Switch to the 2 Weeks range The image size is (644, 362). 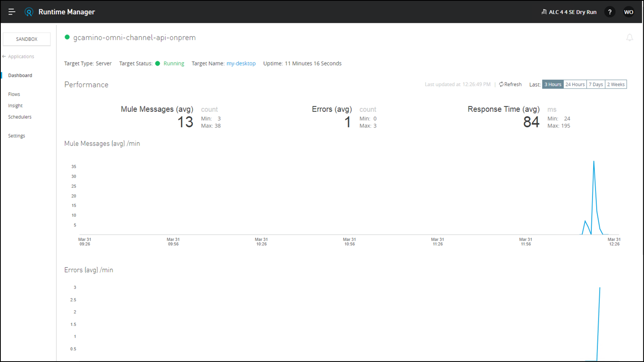pyautogui.click(x=616, y=84)
